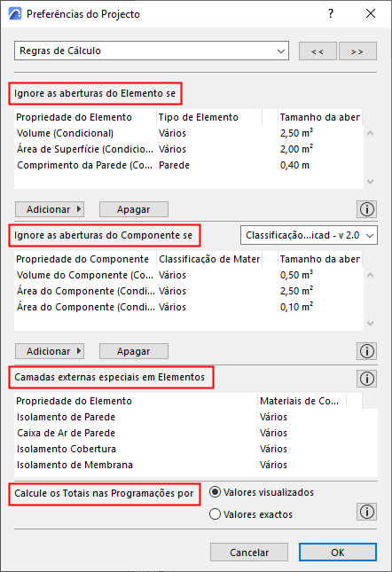The image size is (392, 572).
Task: Open Adicionar menu under Element openings
Action: [x=50, y=209]
